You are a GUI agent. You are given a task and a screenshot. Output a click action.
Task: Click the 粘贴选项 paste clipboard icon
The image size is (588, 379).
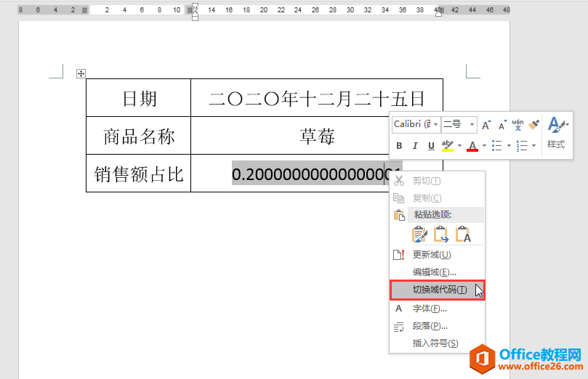[399, 215]
